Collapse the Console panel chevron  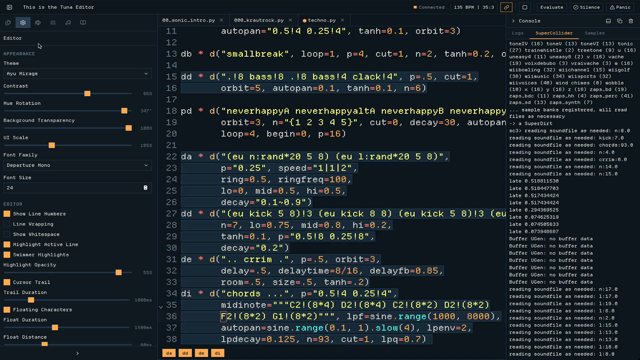513,21
